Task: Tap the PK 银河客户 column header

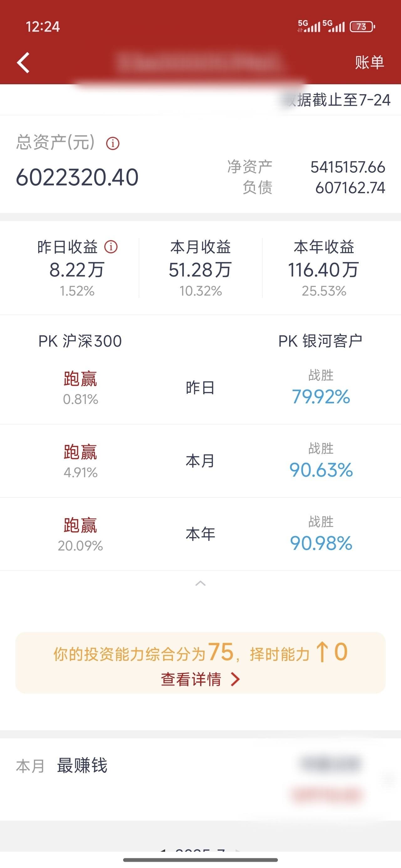Action: 320,341
